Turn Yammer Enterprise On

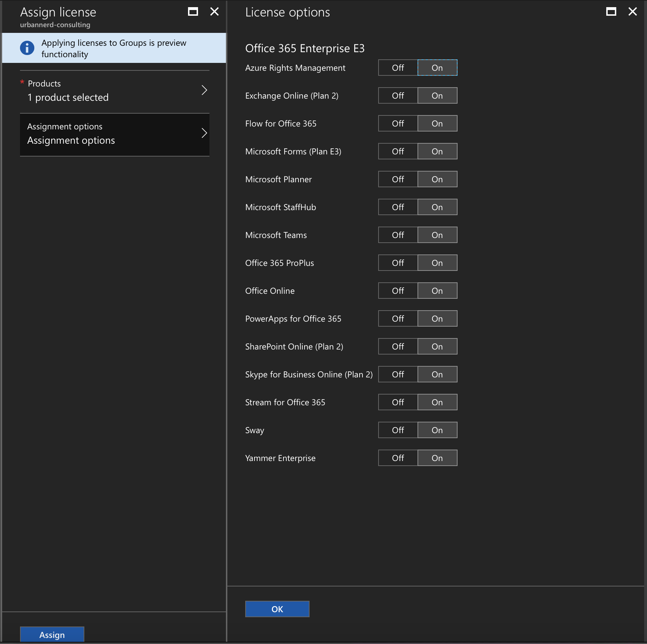coord(437,458)
